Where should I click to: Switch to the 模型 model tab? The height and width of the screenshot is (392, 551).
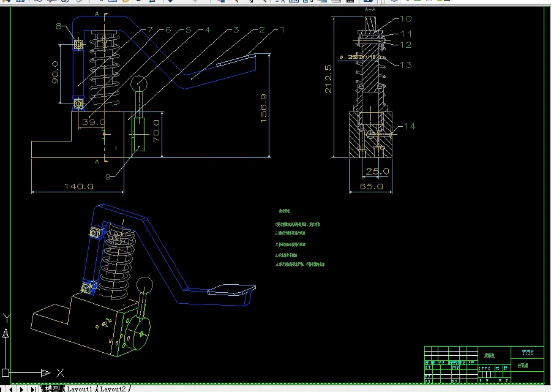click(52, 388)
